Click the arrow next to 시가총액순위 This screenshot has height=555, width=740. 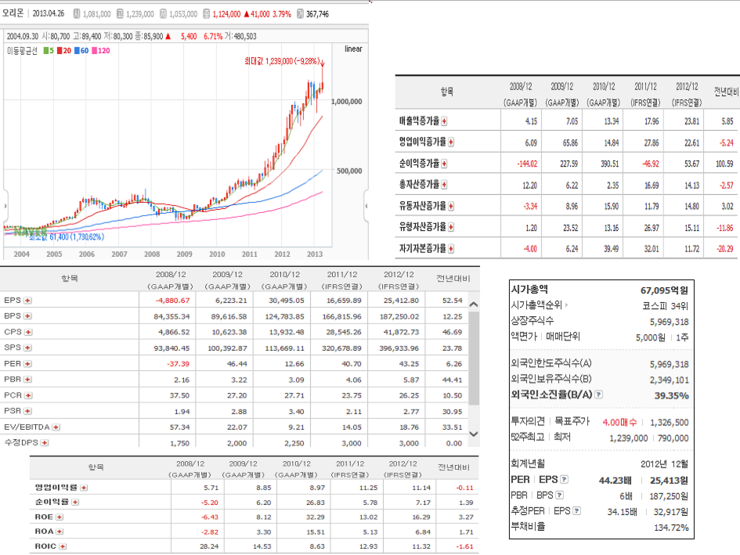(566, 305)
